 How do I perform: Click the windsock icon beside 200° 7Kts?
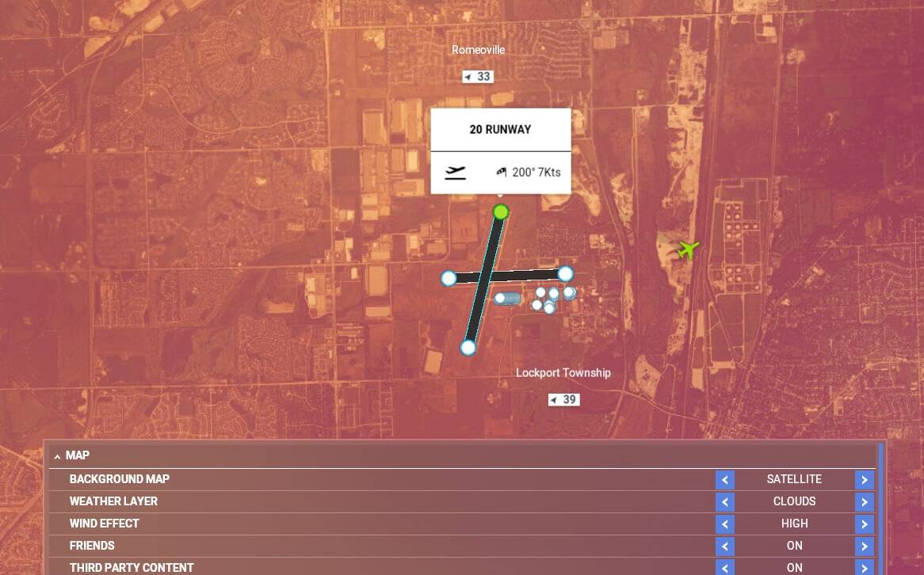coord(502,172)
